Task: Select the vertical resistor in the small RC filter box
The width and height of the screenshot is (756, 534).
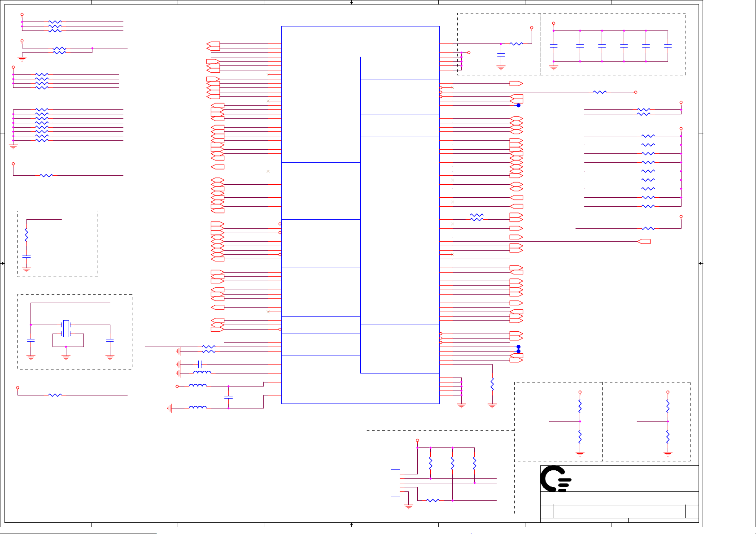Action: pos(26,235)
